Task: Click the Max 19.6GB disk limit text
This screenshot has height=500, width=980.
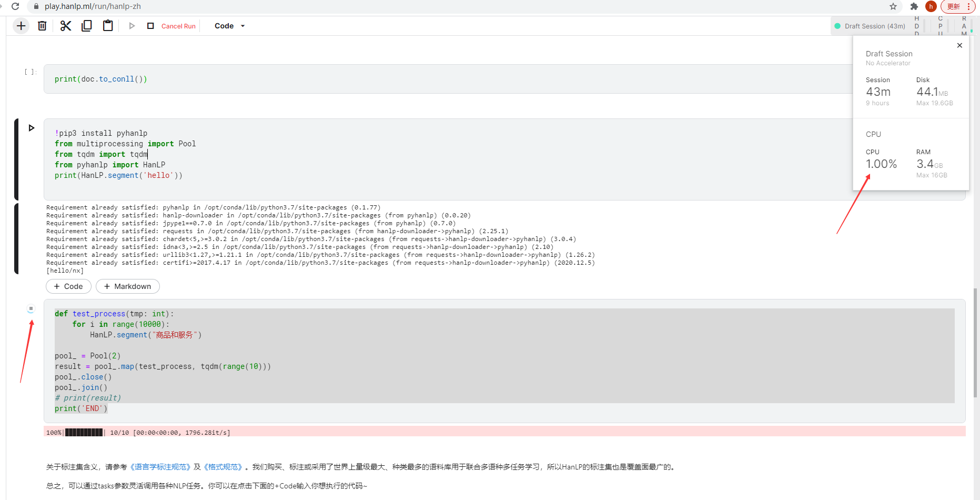Action: tap(934, 103)
